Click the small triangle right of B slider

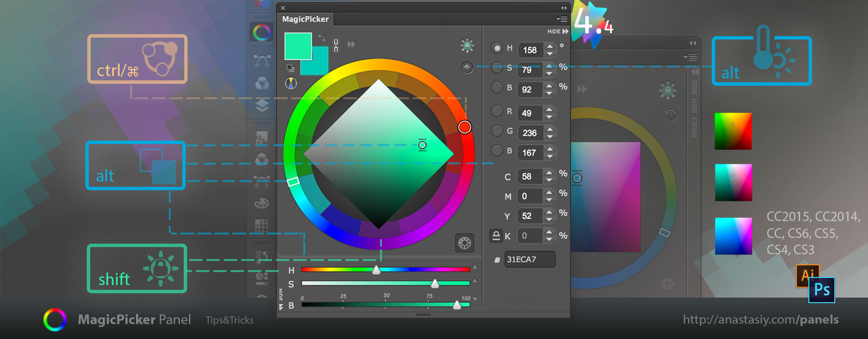pos(475,299)
